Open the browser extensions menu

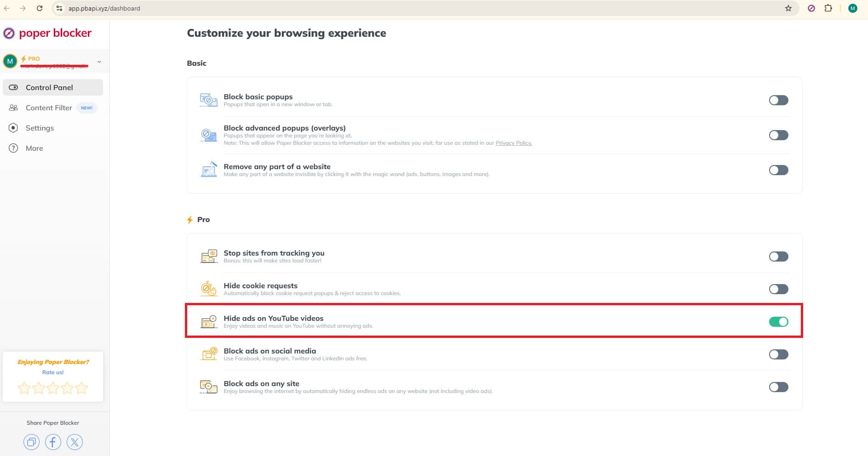(x=828, y=8)
